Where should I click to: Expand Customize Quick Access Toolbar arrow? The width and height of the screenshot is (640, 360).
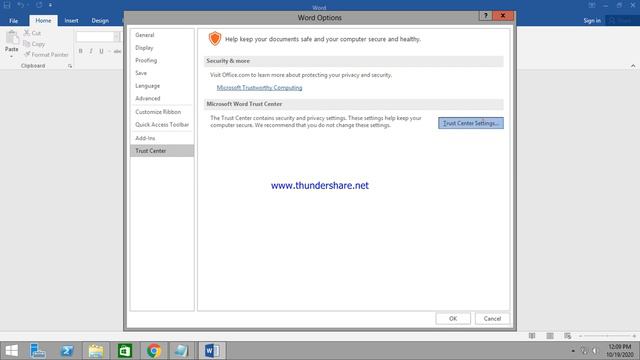pyautogui.click(x=50, y=5)
